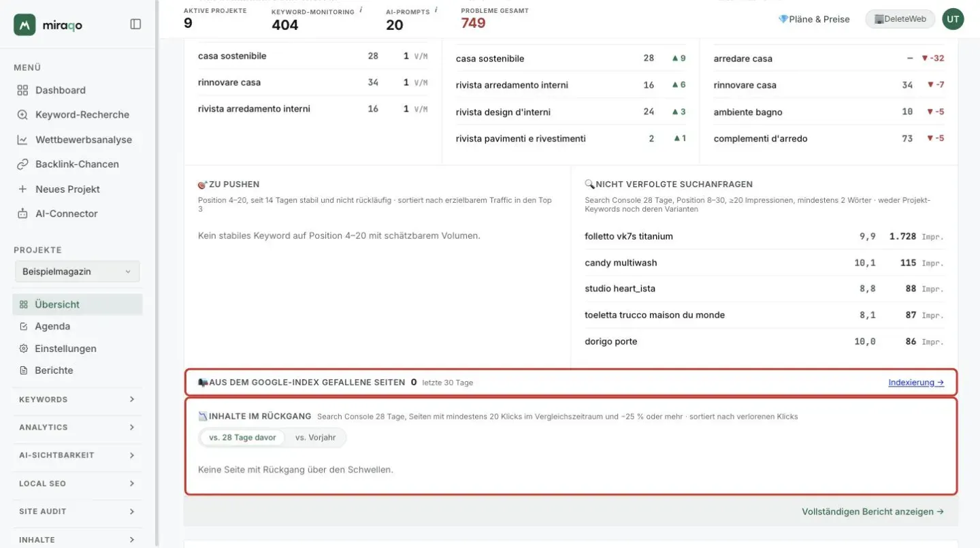Click the miraqo logo icon
The image size is (980, 548).
coord(24,25)
